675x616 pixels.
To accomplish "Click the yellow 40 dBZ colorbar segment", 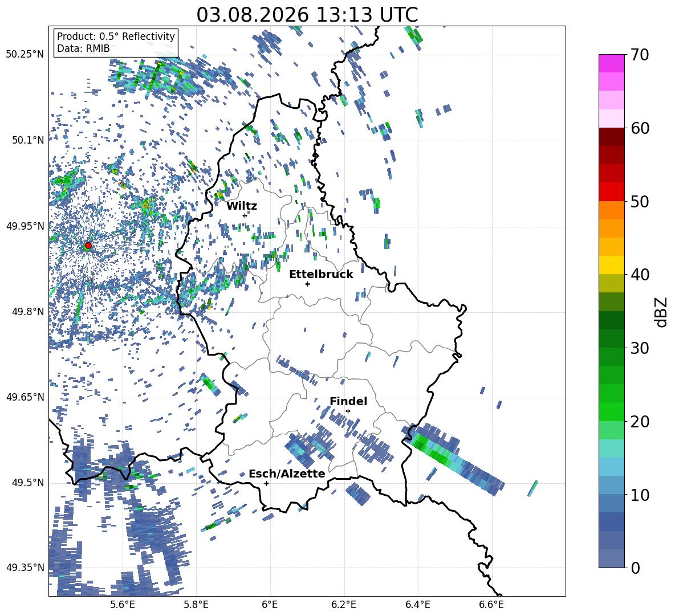I will [x=611, y=265].
